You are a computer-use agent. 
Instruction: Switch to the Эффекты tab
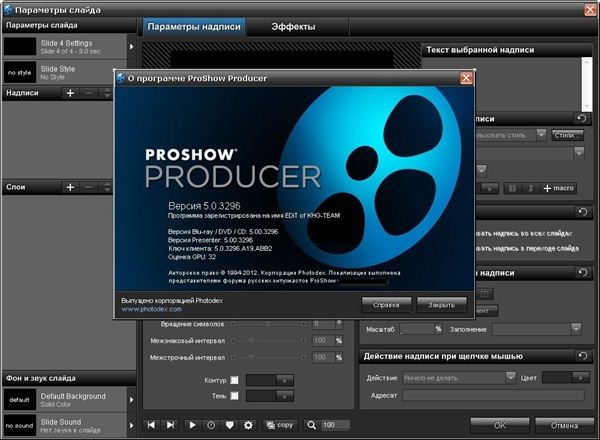pos(264,28)
